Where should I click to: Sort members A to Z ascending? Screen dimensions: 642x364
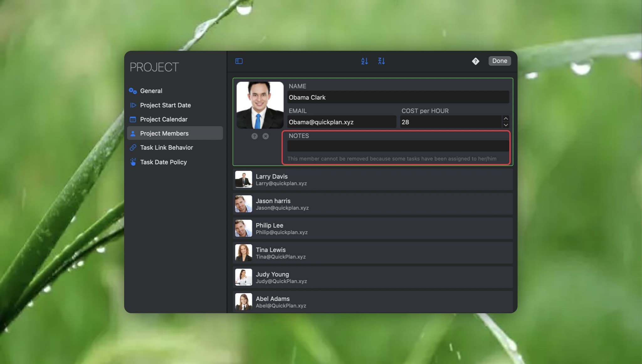364,61
